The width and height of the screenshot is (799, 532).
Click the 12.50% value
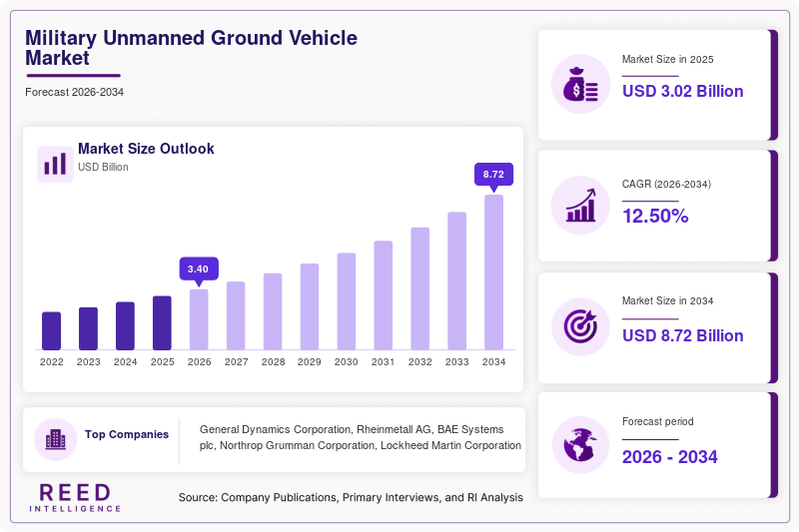point(655,217)
